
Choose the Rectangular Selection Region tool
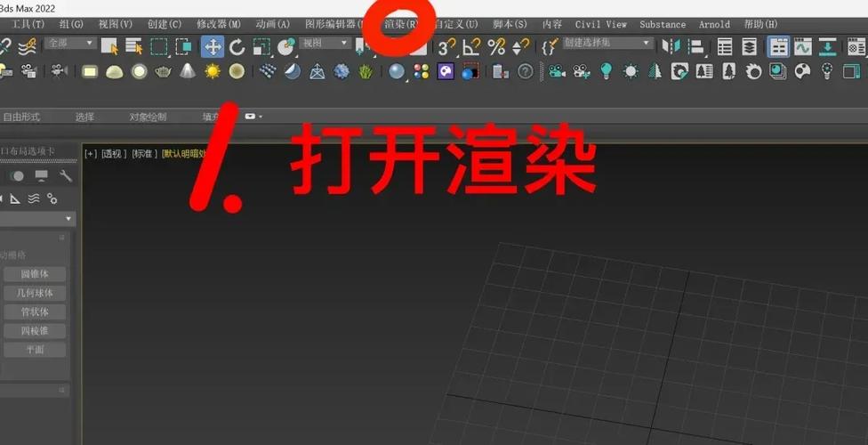coord(159,46)
